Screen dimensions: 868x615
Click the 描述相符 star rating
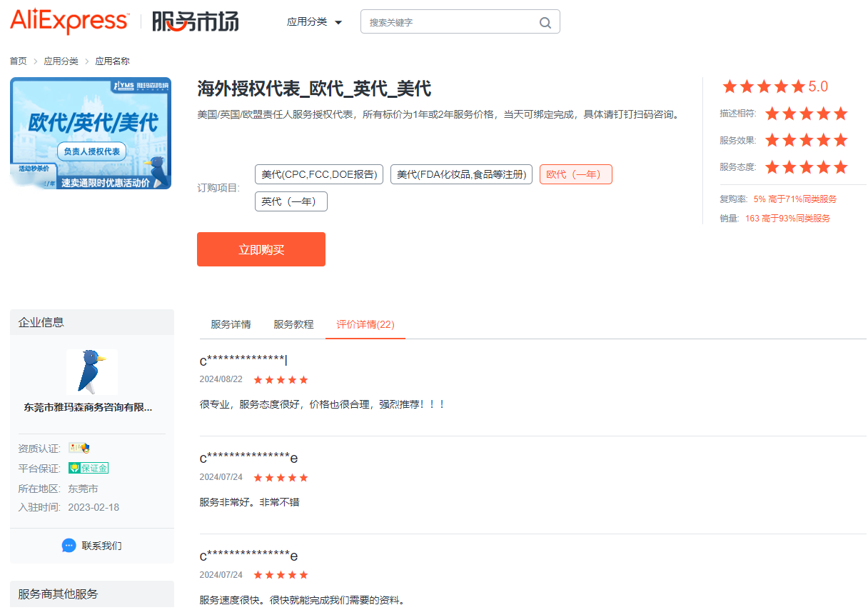point(806,114)
